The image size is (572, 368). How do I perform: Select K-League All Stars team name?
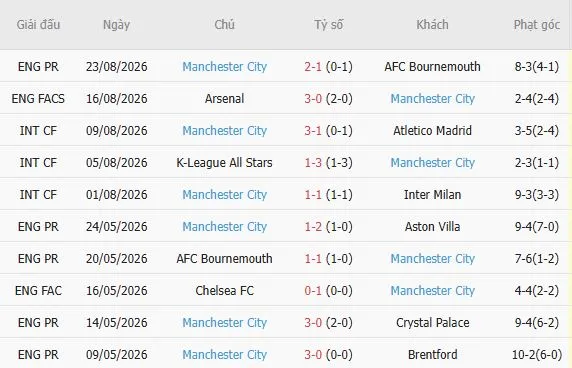pyautogui.click(x=224, y=163)
